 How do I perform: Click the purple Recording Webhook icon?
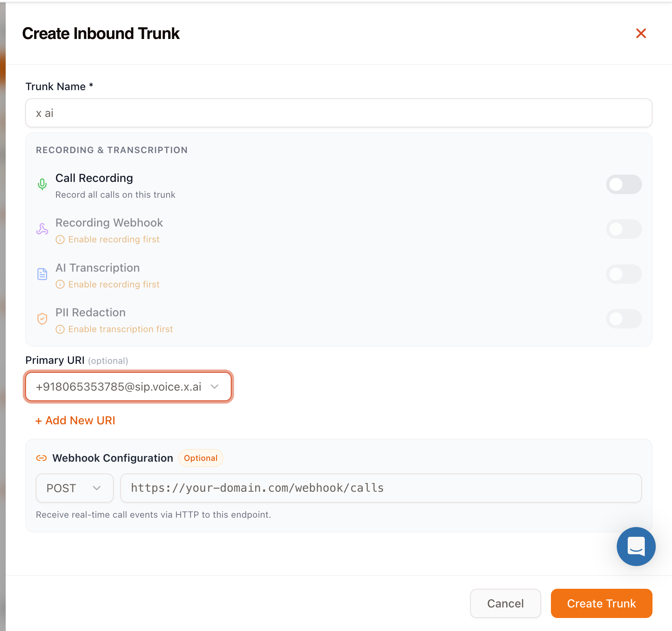42,229
